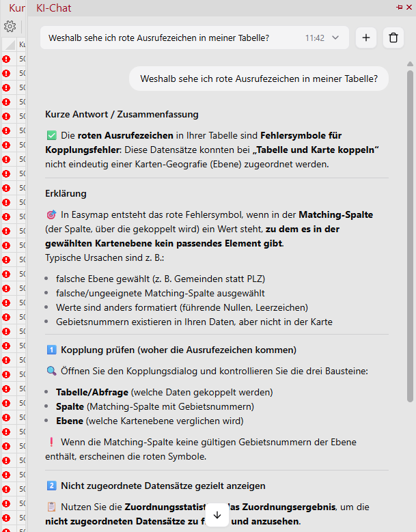Viewport: 416px width, 532px height.
Task: Click the red exclamation emoji before Wenn die Matching-Spalte
Action: (x=52, y=442)
